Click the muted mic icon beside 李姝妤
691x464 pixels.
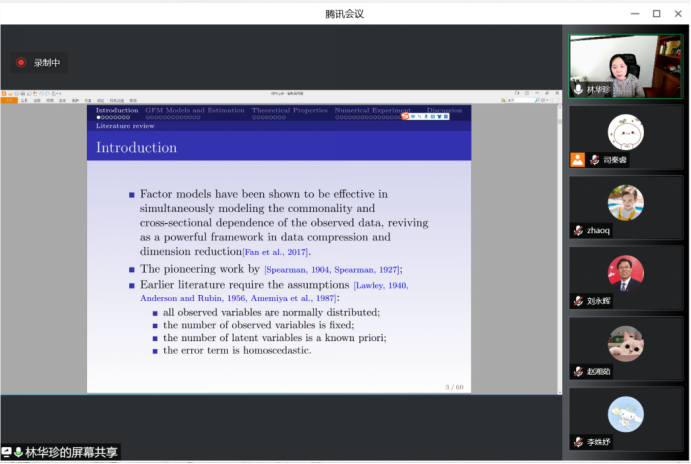pos(578,442)
